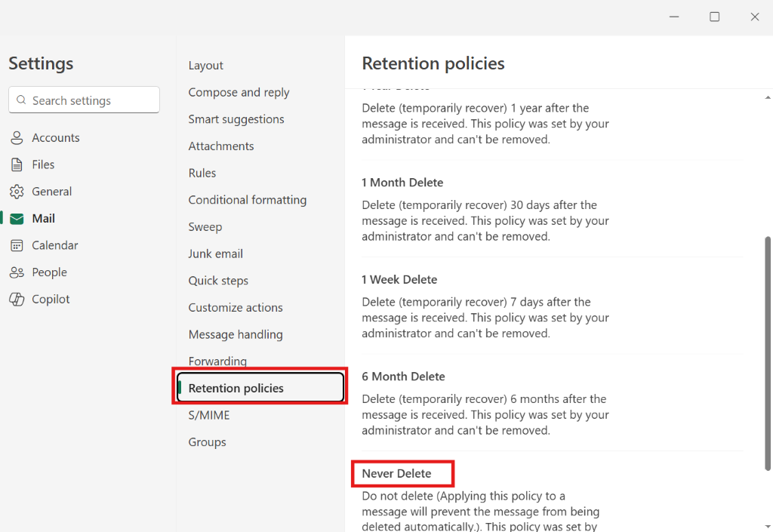Open Layout settings

coord(205,65)
